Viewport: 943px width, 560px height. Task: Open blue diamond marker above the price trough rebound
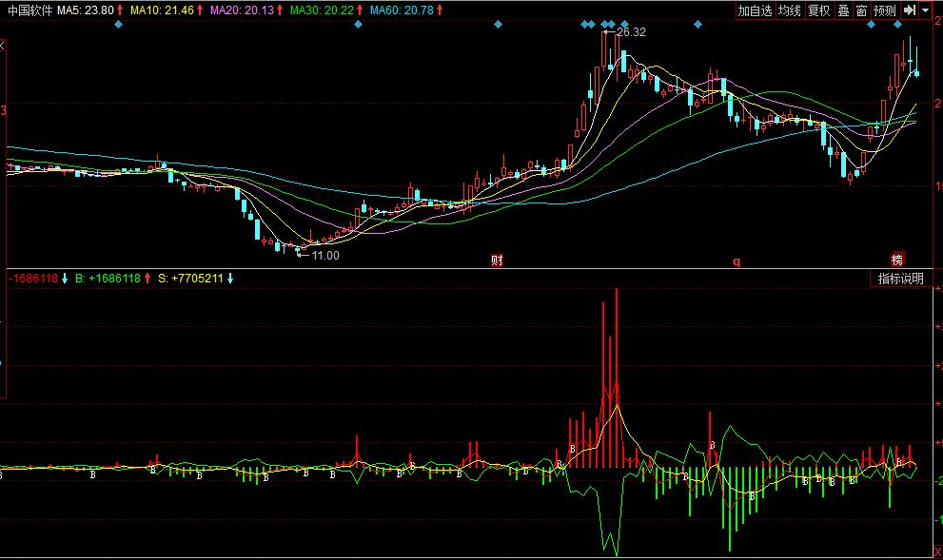[359, 25]
